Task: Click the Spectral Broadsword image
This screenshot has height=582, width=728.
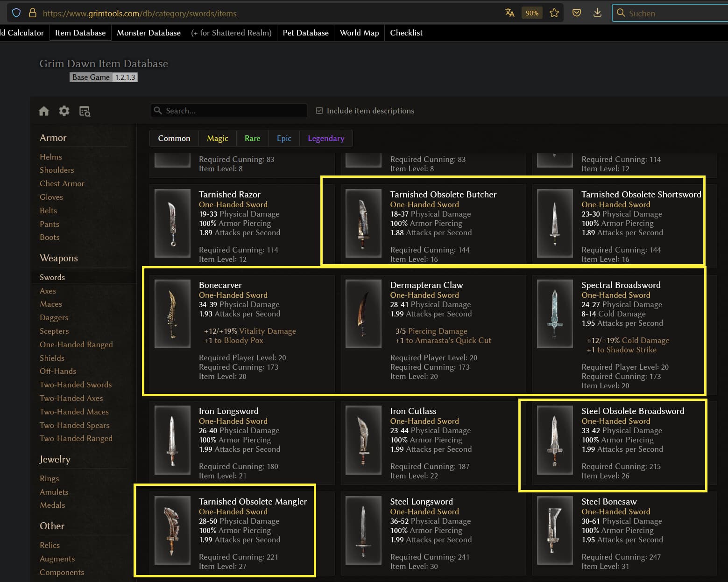Action: [x=555, y=314]
